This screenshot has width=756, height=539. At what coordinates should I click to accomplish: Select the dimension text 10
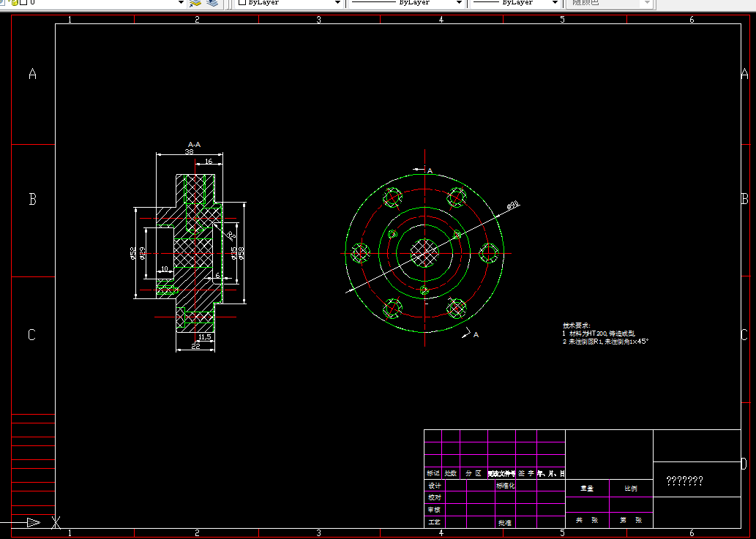[165, 269]
